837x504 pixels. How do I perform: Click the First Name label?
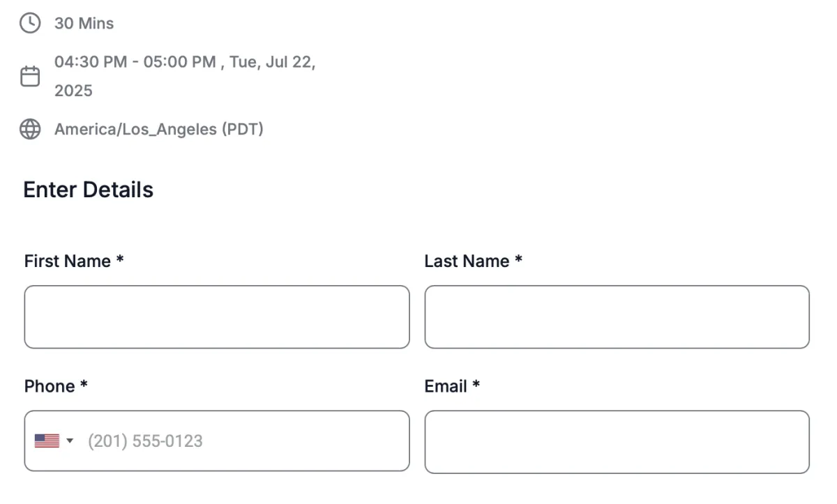[x=68, y=261]
